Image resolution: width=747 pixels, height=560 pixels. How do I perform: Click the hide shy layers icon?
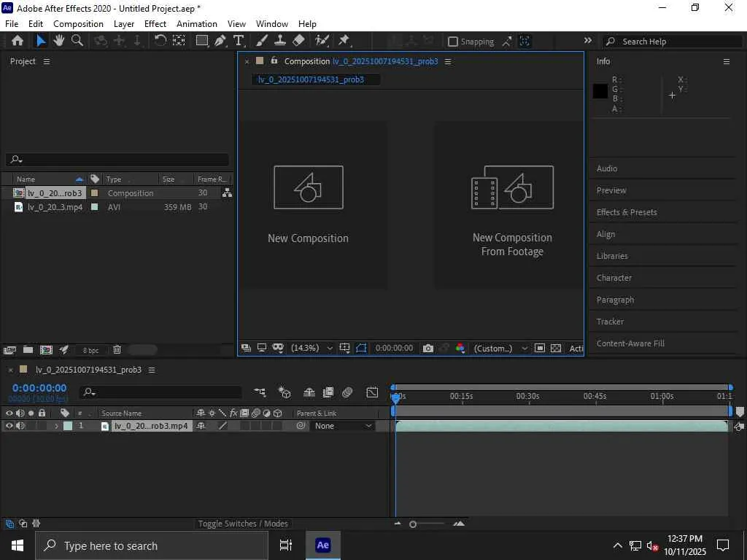[x=309, y=392]
